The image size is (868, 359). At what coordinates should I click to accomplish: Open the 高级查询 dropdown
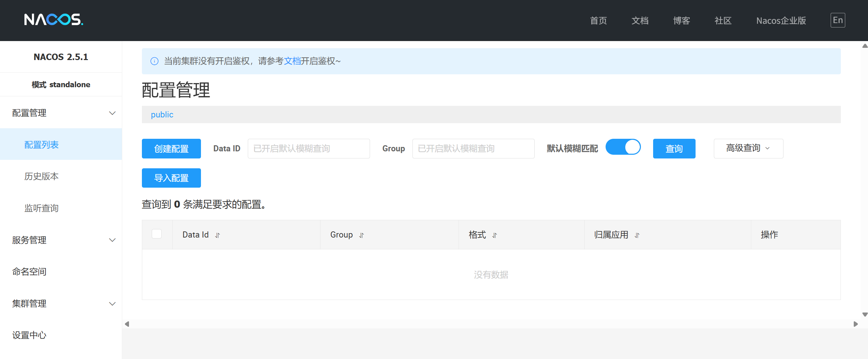click(x=749, y=148)
